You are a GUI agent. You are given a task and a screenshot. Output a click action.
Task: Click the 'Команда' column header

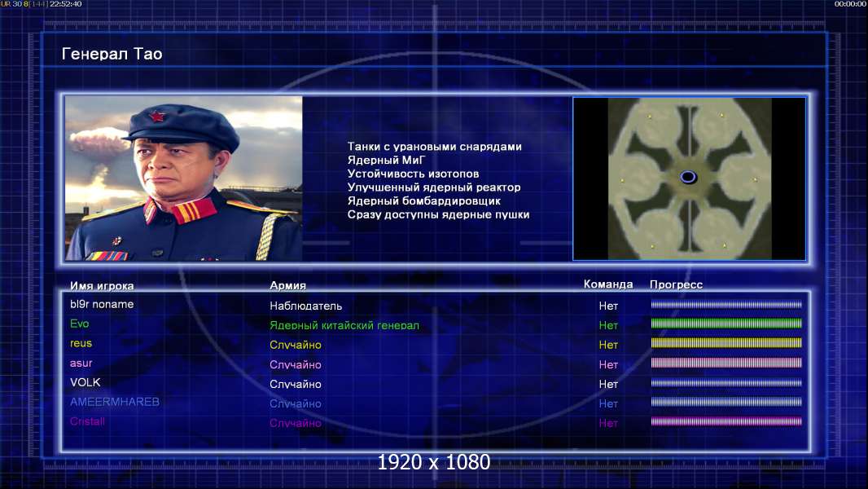click(607, 284)
